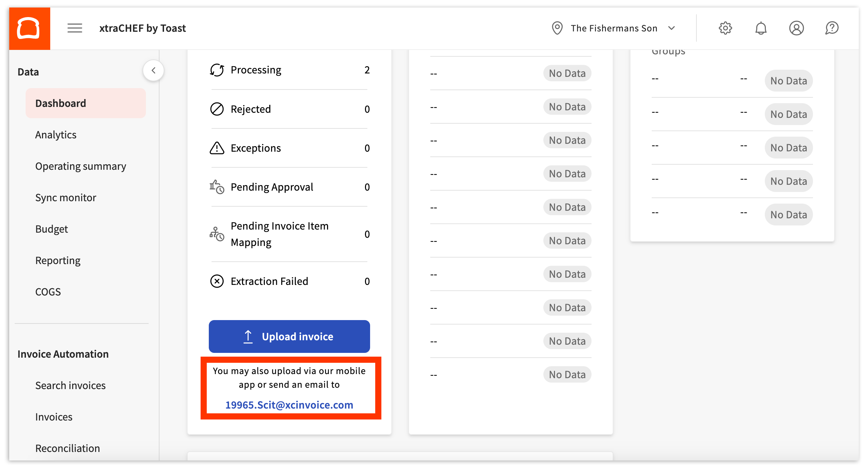Click the Processing status icon
868x468 pixels.
coord(217,70)
